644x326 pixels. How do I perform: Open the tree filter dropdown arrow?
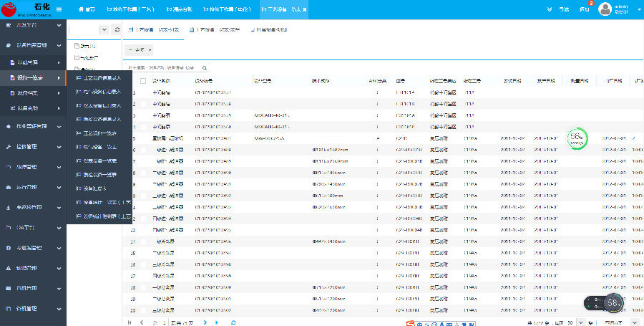point(104,29)
